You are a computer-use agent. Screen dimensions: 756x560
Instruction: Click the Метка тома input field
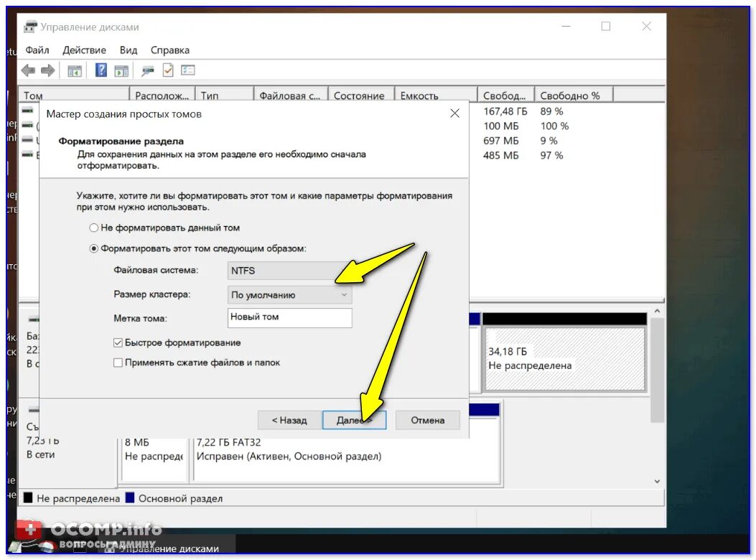point(289,318)
